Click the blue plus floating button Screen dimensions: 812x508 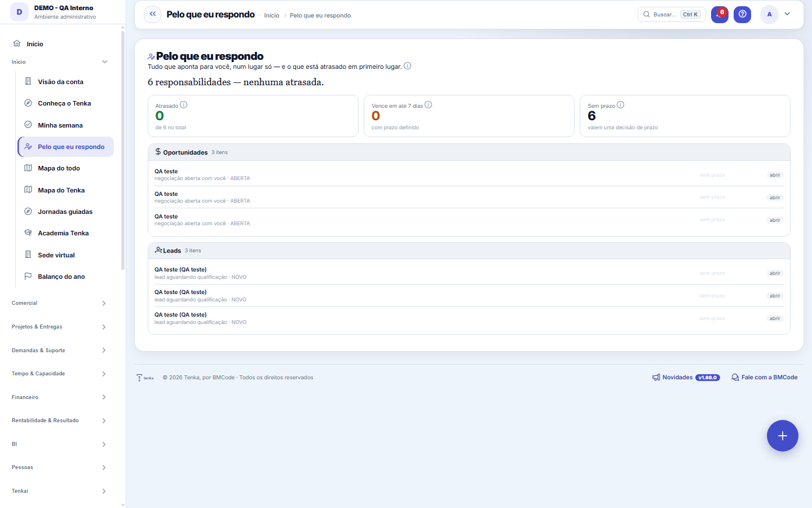click(782, 436)
